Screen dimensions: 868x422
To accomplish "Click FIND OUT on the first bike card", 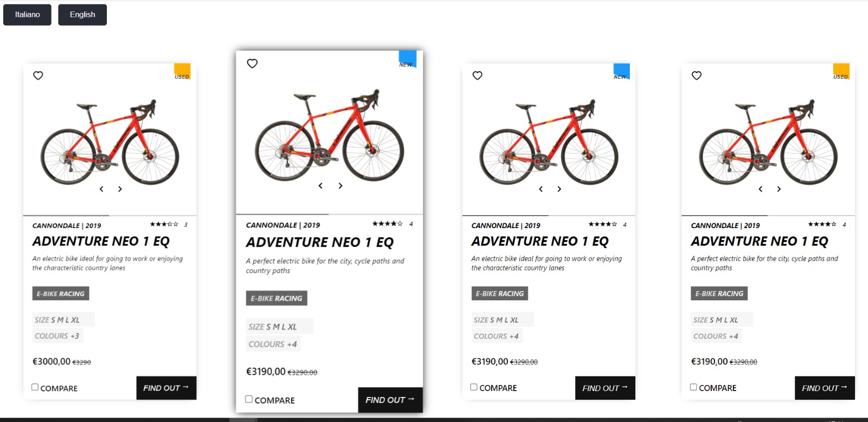I will (166, 388).
